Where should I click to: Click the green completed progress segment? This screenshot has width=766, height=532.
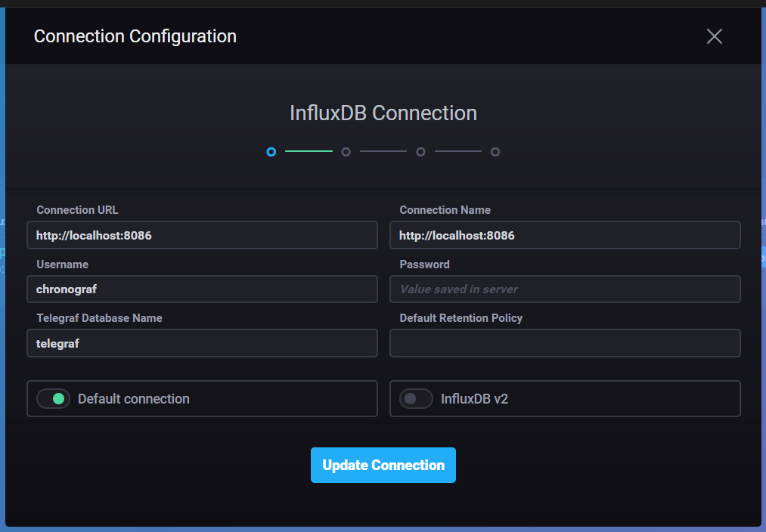pos(309,151)
